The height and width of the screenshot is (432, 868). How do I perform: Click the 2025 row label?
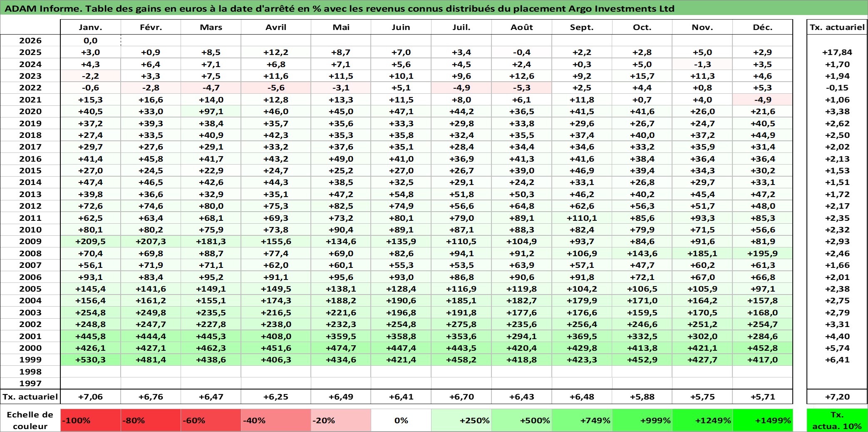(30, 52)
